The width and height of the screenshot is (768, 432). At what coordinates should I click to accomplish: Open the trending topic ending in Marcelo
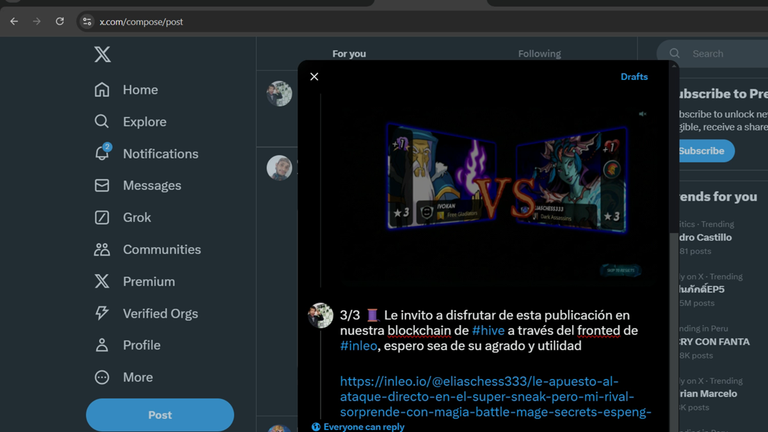click(710, 394)
